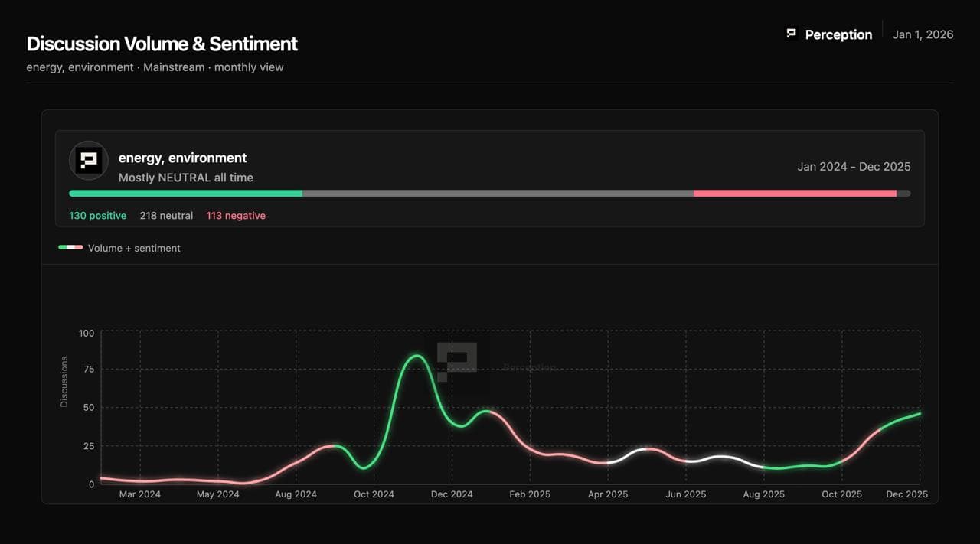Click the Oct 2024 label on the x-axis
This screenshot has height=544, width=980.
[374, 494]
